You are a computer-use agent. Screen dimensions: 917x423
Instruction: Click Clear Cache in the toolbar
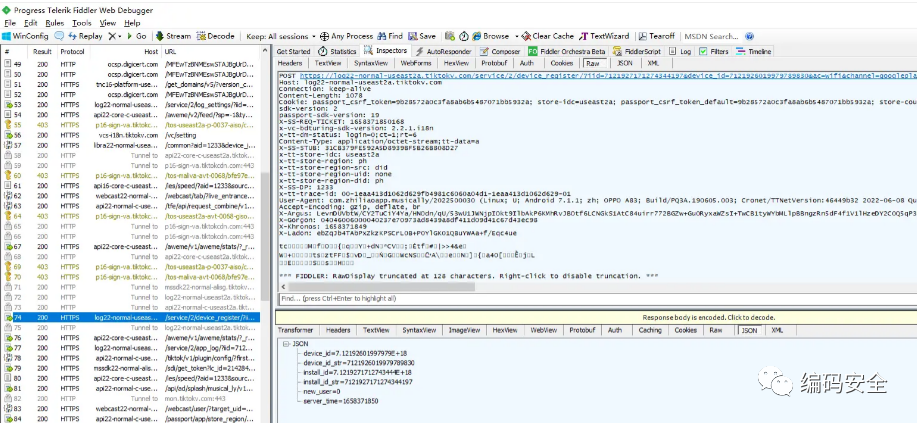click(548, 36)
